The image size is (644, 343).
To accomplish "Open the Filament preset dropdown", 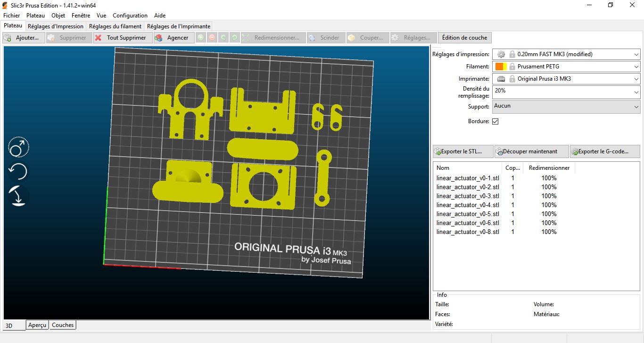I will click(636, 67).
